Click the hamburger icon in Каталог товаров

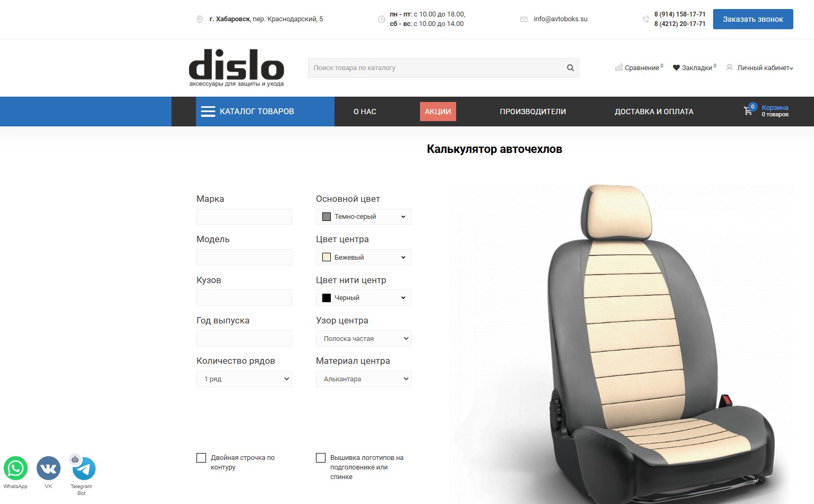point(208,112)
